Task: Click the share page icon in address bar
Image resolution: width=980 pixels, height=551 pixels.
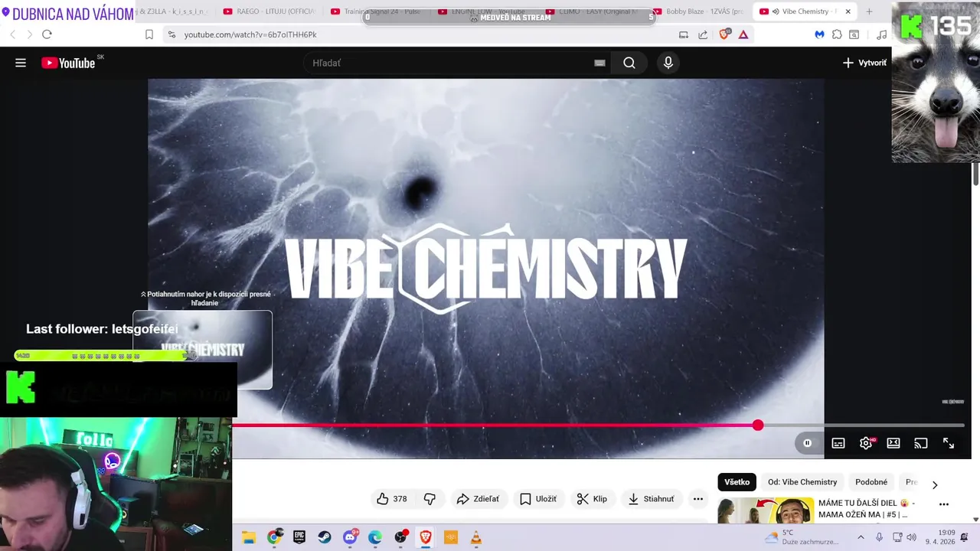Action: [x=703, y=34]
